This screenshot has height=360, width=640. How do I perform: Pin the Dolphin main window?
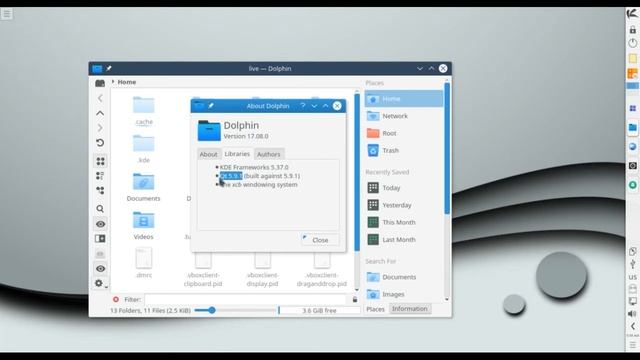pos(109,69)
